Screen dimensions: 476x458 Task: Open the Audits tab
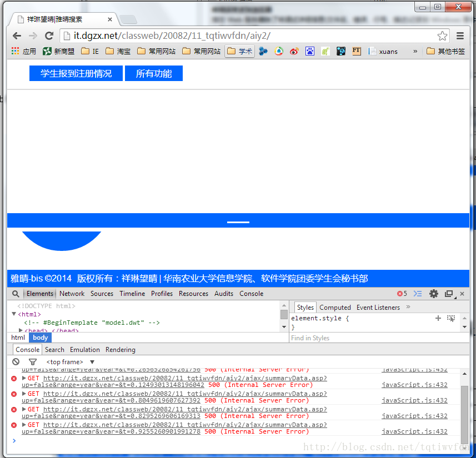pos(224,294)
